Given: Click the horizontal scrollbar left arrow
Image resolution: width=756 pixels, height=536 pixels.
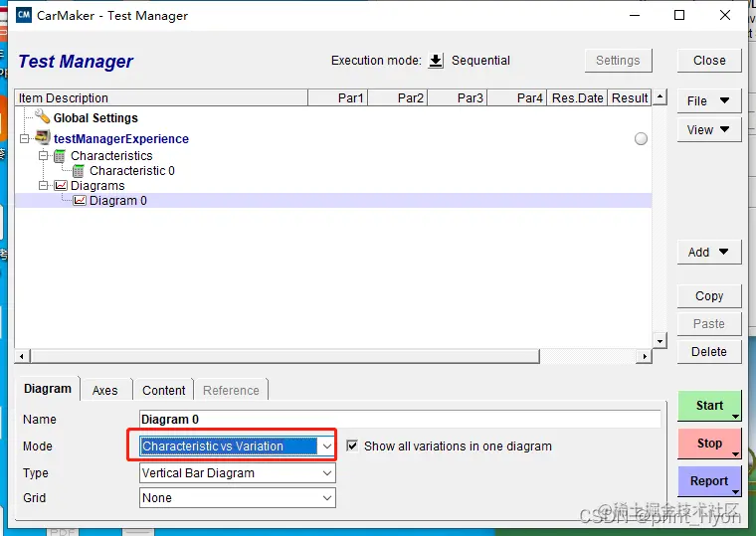Looking at the screenshot, I should pyautogui.click(x=22, y=357).
